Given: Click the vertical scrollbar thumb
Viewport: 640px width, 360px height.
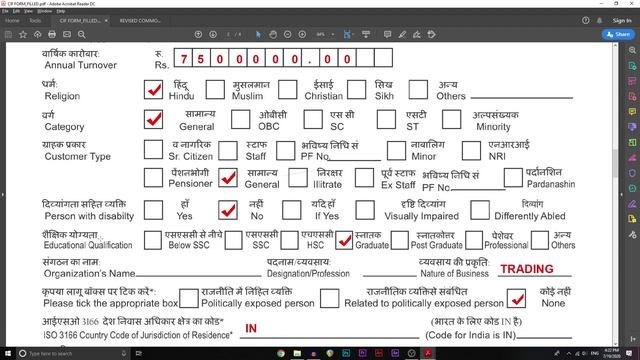Looking at the screenshot, I should click(x=615, y=163).
